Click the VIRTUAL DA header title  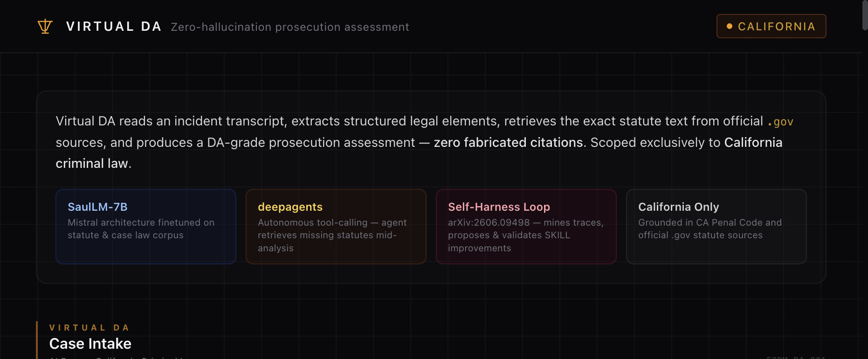click(x=114, y=27)
